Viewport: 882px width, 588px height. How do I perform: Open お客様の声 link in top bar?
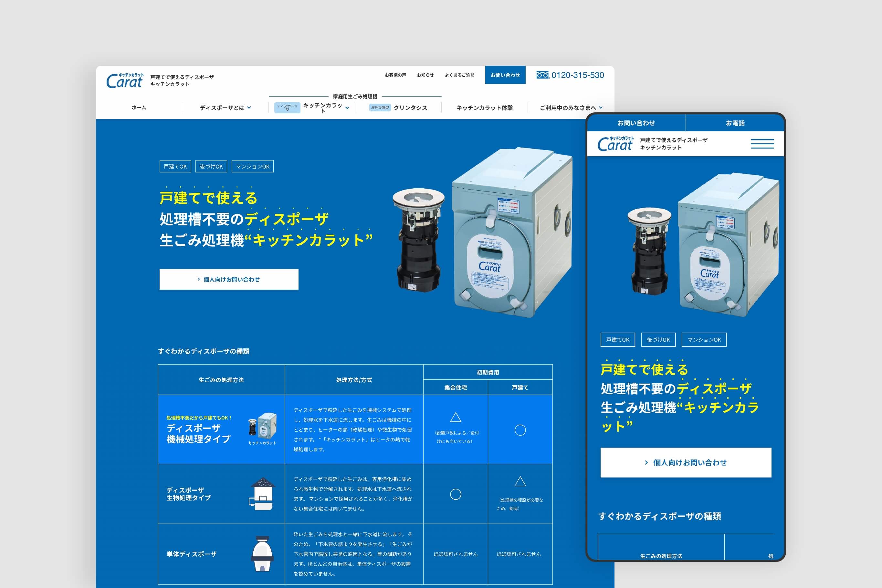click(x=395, y=75)
